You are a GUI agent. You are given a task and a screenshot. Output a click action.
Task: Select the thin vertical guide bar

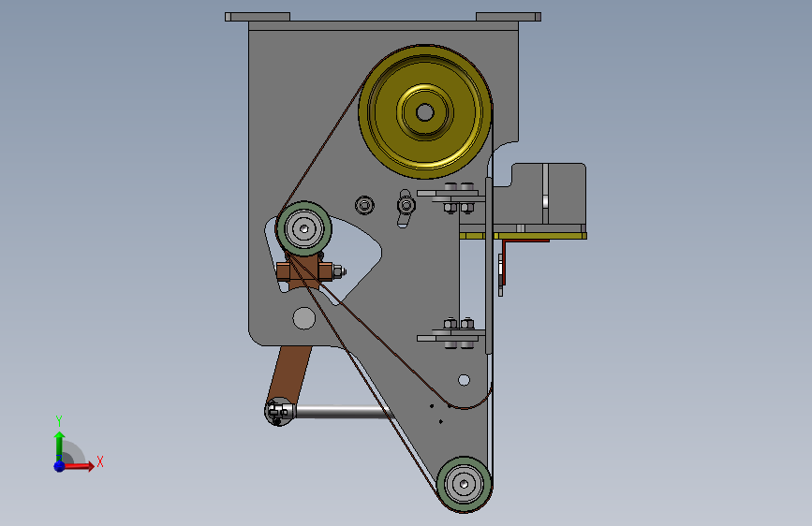tap(488, 266)
